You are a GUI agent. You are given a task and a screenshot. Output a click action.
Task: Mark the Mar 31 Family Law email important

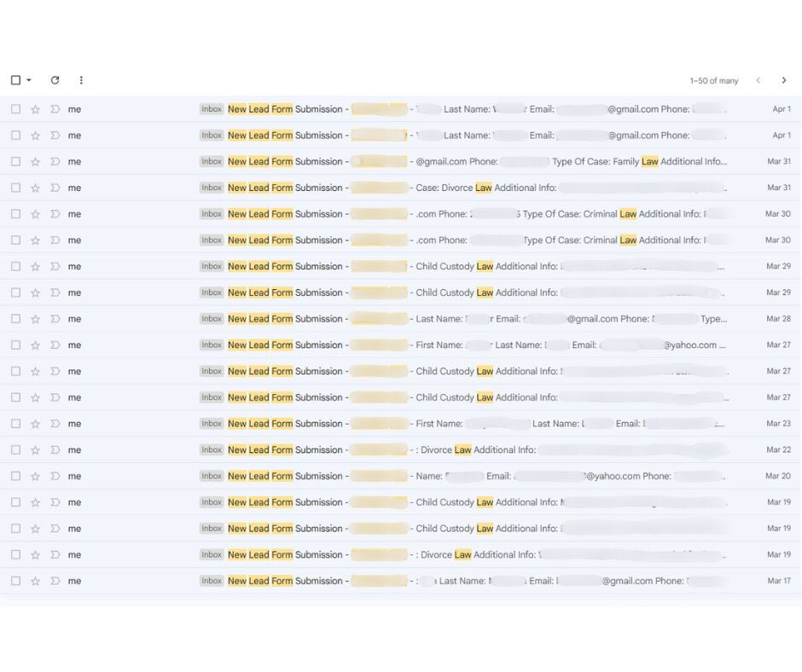(55, 162)
